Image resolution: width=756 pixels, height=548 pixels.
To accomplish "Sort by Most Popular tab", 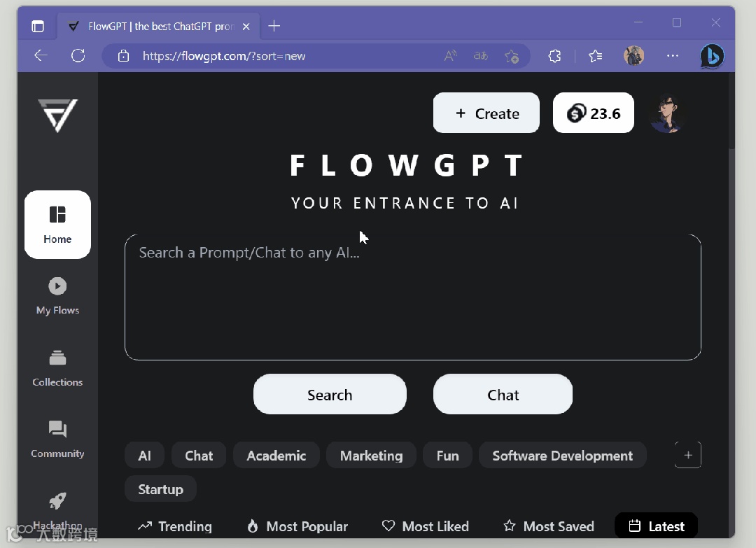I will click(297, 526).
